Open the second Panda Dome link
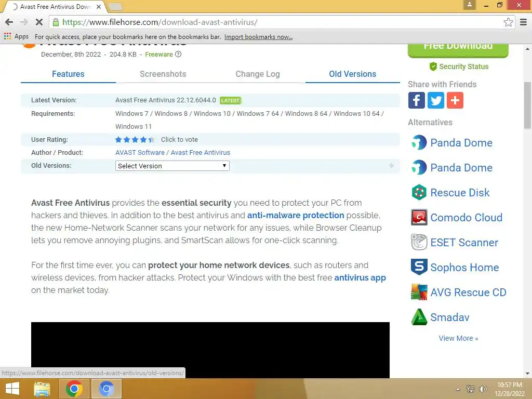 461,168
